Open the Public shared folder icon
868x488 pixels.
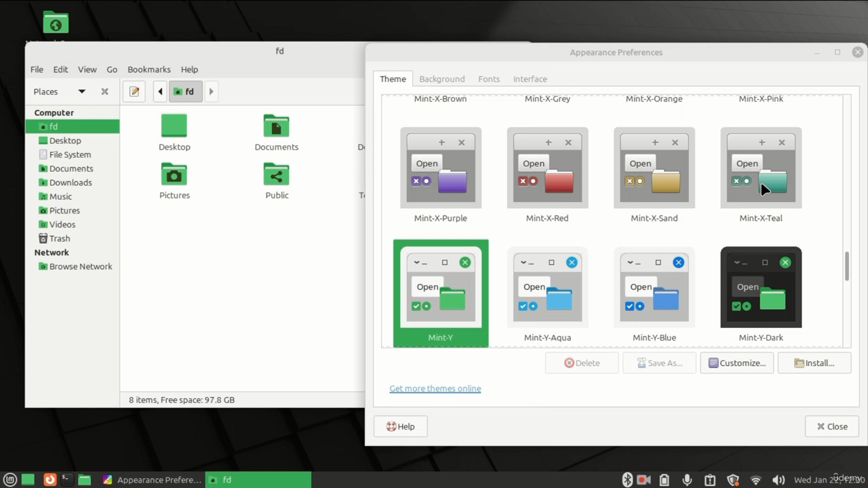point(277,174)
